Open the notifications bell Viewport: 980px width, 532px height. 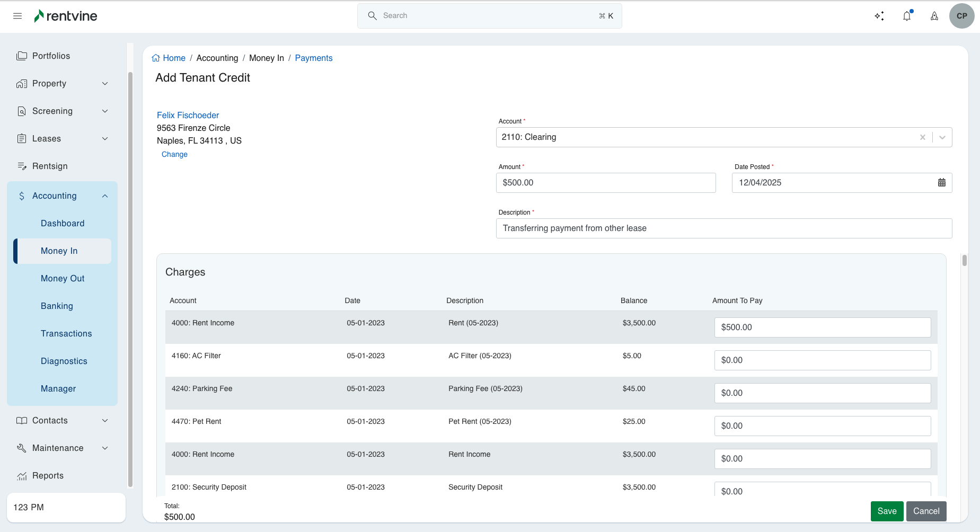(907, 16)
